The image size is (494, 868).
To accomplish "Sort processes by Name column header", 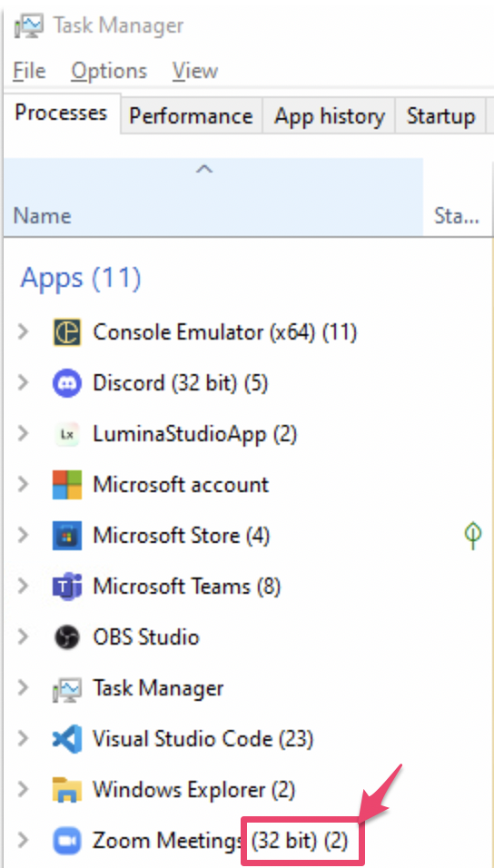I will point(213,197).
